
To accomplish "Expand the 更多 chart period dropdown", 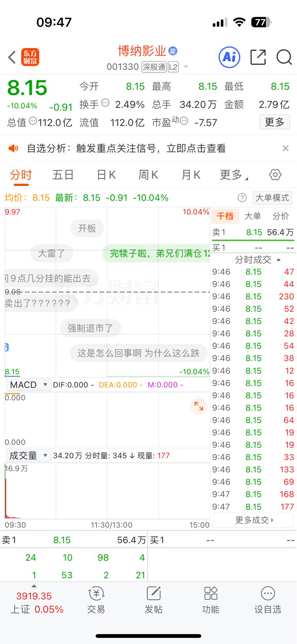I will tap(234, 175).
